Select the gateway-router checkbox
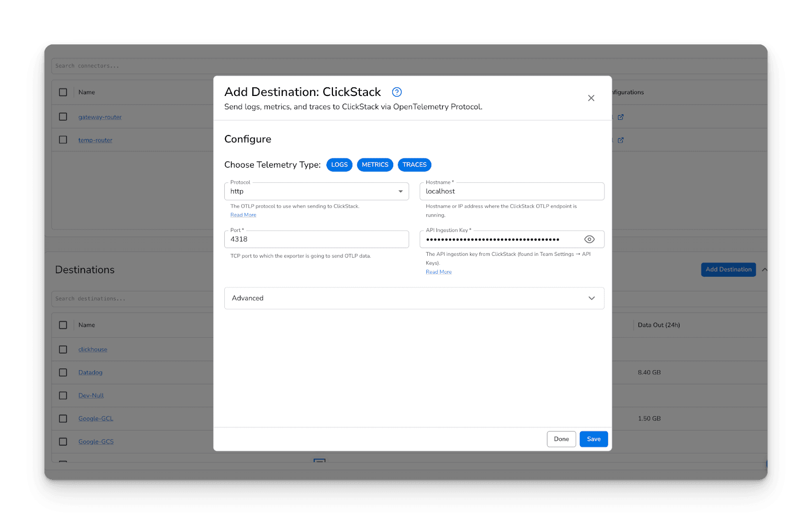This screenshot has height=524, width=812. (x=63, y=117)
